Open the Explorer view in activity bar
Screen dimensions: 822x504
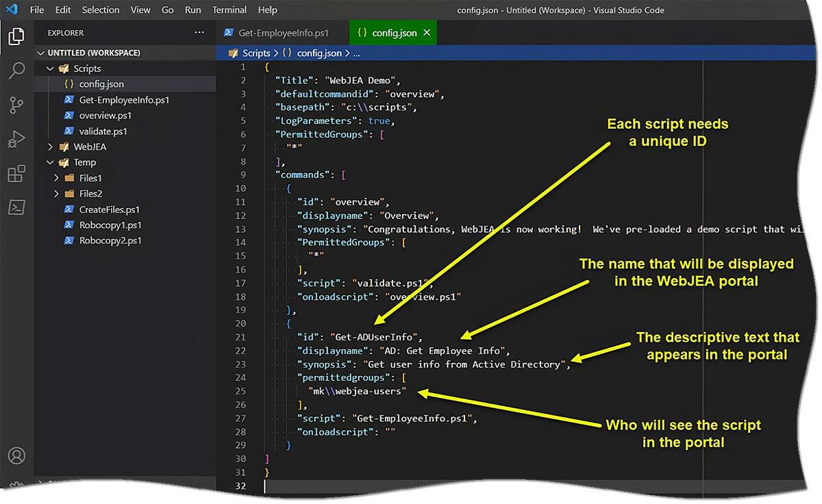pos(16,36)
